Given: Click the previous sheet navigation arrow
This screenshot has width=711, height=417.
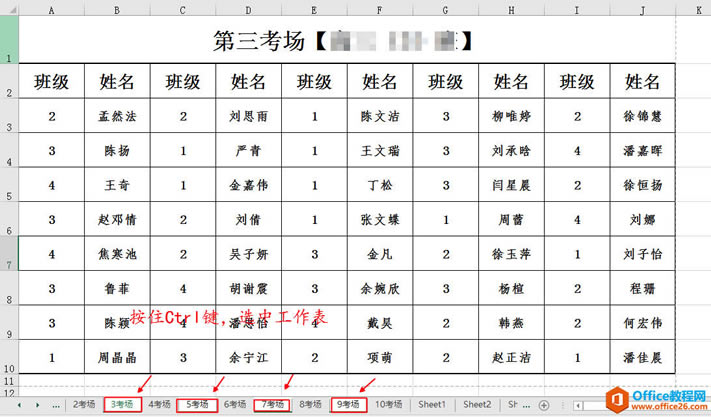Looking at the screenshot, I should coord(19,405).
